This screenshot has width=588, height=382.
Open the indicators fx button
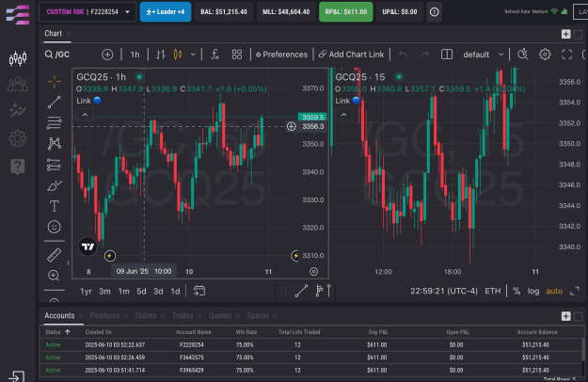[x=215, y=55]
